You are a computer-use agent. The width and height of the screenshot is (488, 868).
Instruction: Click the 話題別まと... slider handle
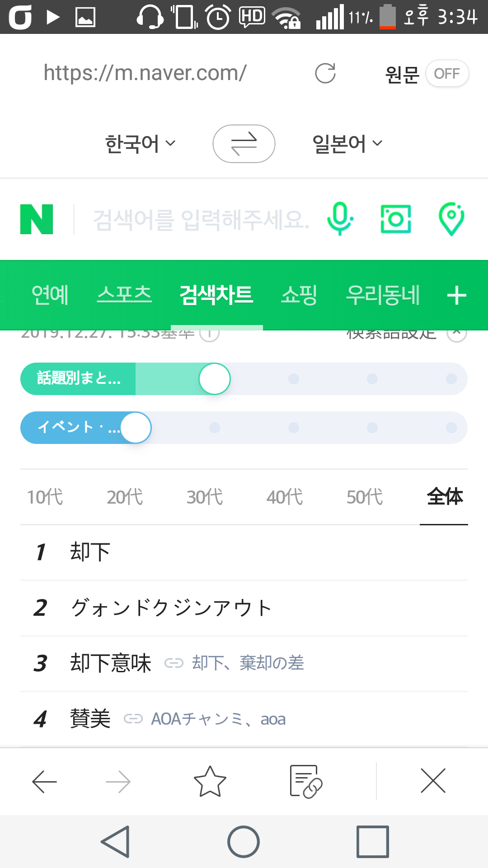[215, 379]
